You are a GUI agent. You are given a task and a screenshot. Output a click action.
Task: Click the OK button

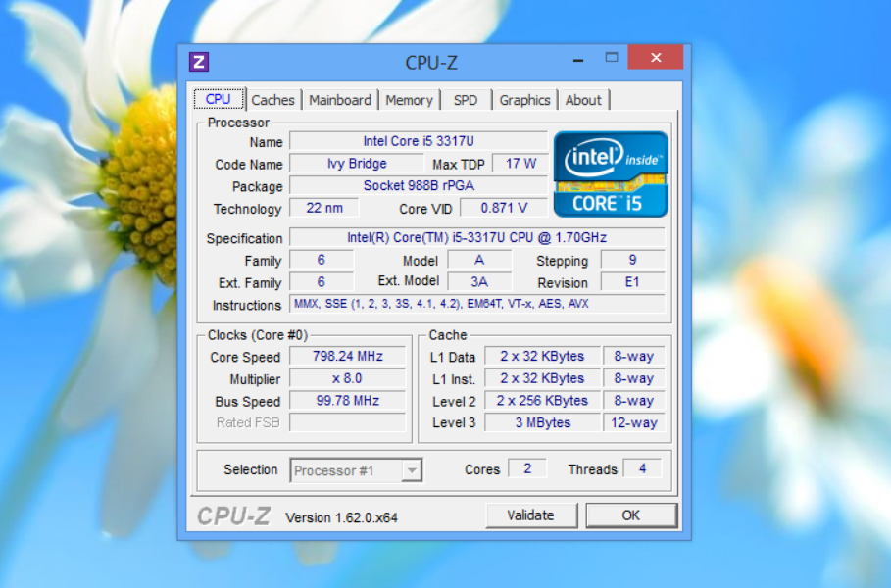click(x=630, y=515)
